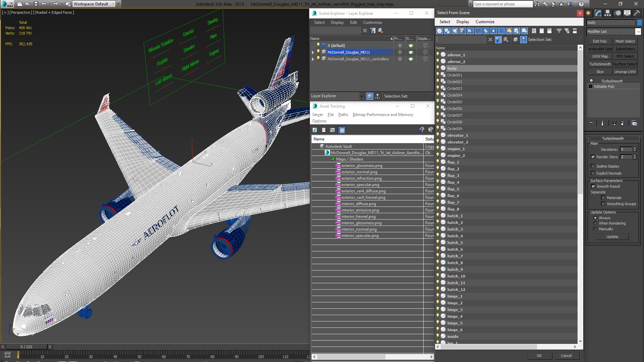Open Display menu in Select From Scene
The height and width of the screenshot is (362, 644).
[x=463, y=22]
